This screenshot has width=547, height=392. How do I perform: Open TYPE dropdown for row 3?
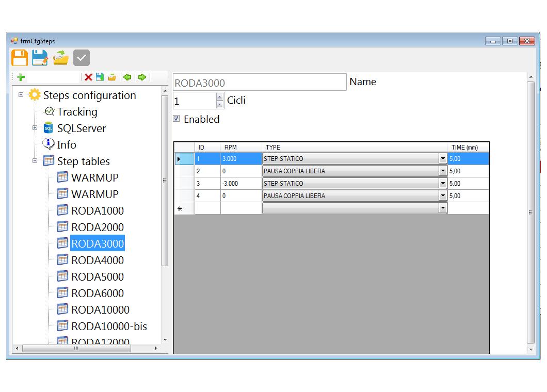(442, 184)
